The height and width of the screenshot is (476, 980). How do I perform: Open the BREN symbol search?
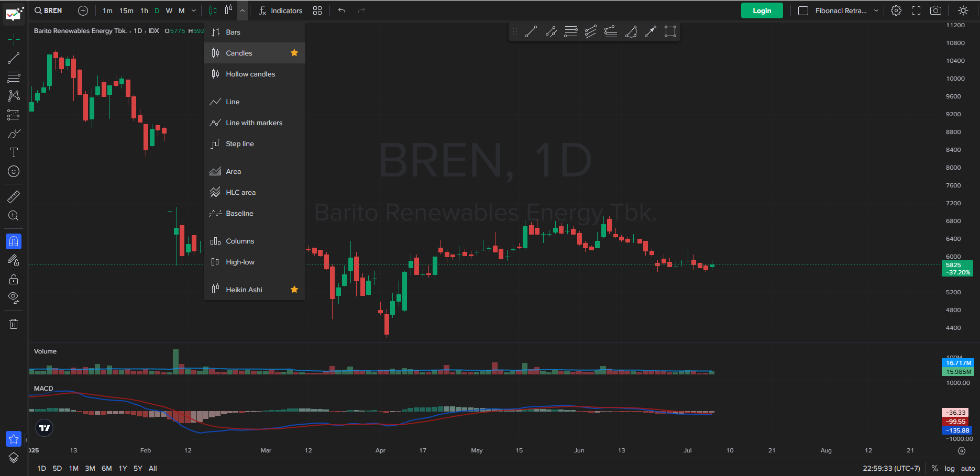48,10
